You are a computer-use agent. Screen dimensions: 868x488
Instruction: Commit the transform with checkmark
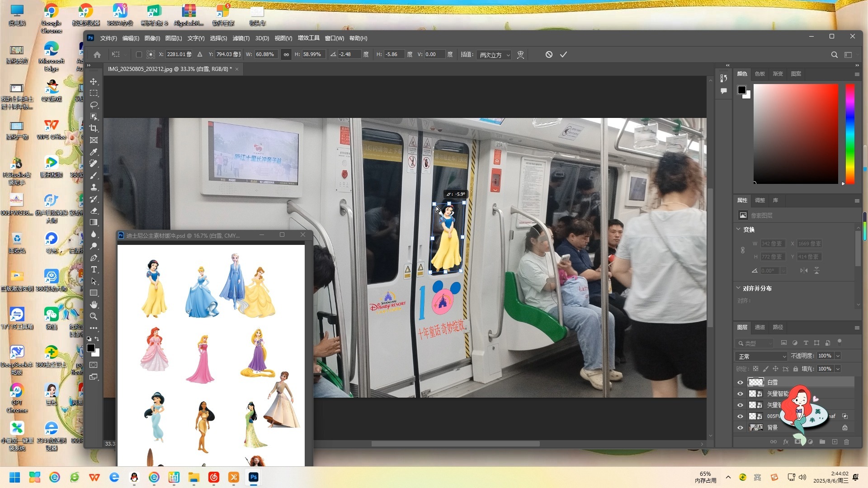(563, 54)
